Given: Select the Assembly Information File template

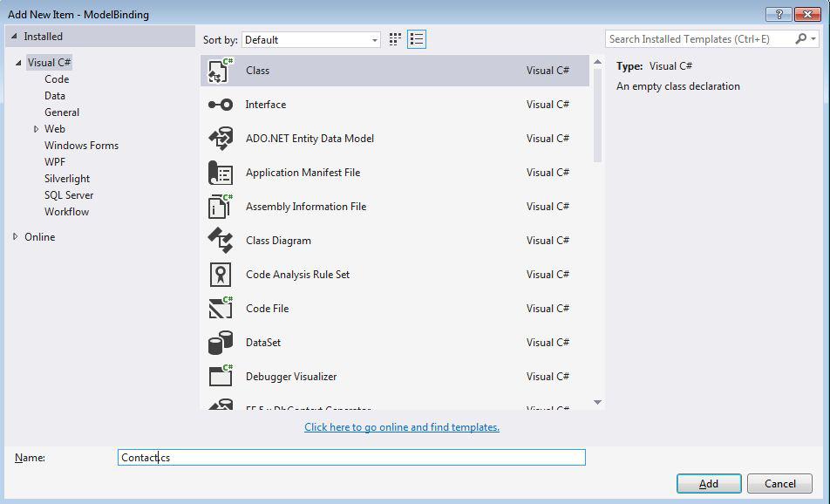Looking at the screenshot, I should (219, 207).
